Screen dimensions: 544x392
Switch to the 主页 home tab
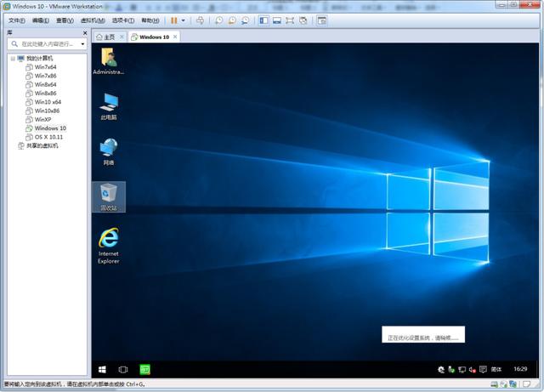pyautogui.click(x=105, y=37)
